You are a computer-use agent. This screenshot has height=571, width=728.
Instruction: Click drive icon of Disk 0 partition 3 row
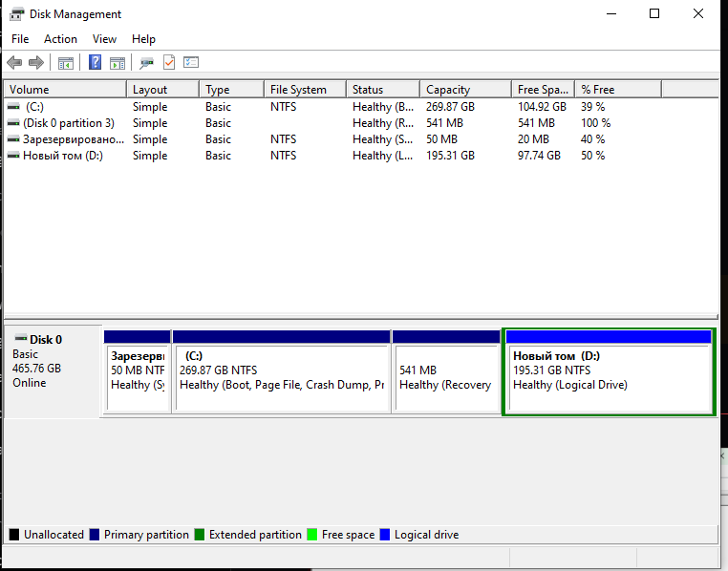[13, 123]
